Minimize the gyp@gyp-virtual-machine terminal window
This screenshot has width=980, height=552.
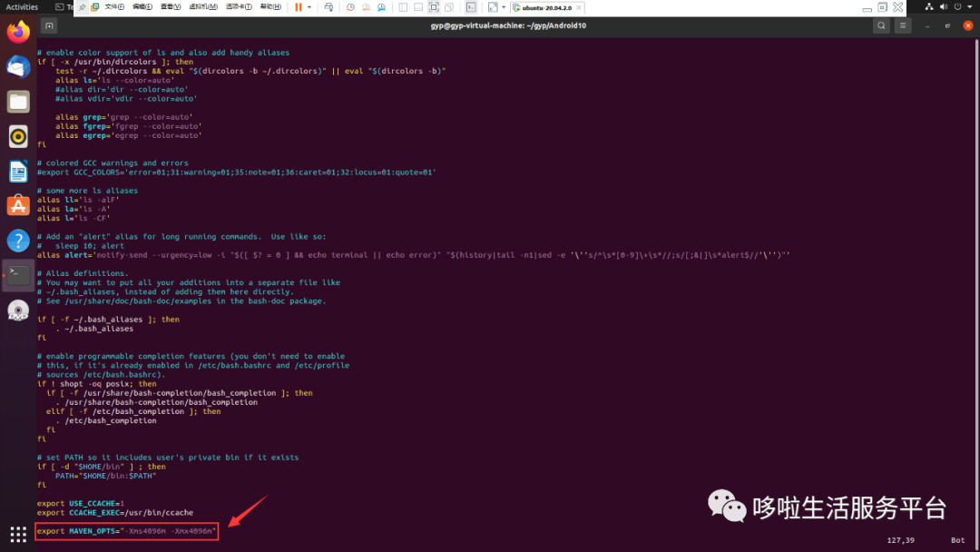(926, 25)
